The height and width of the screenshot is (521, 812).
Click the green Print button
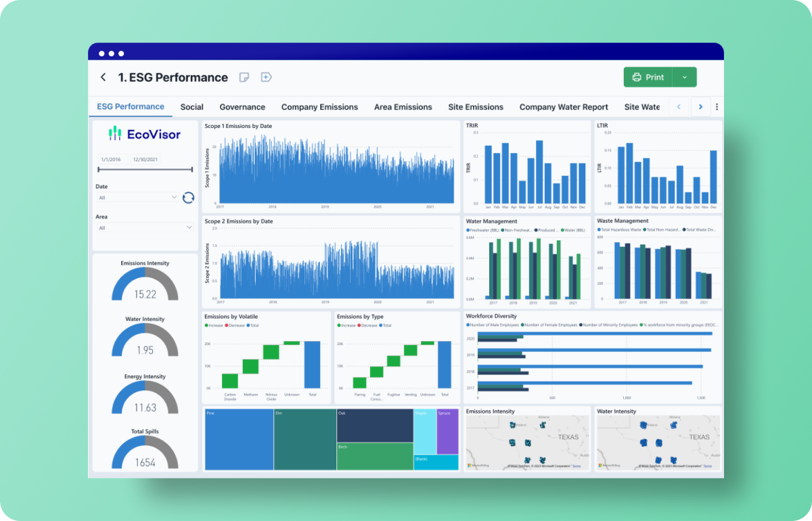tap(648, 77)
